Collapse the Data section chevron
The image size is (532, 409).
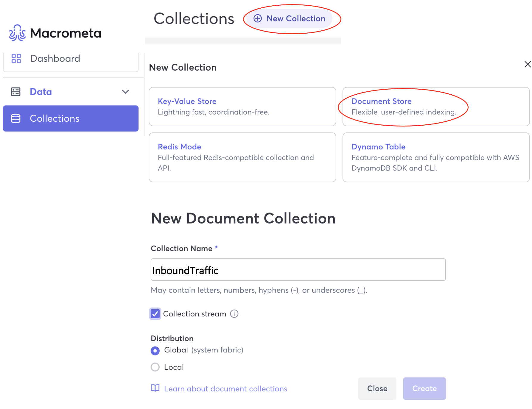tap(126, 92)
